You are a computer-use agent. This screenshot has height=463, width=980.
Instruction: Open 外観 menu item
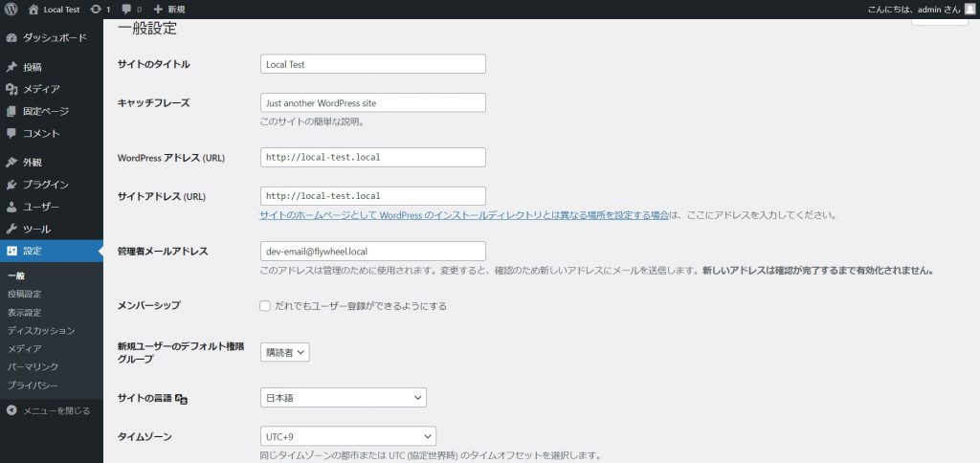[52, 163]
